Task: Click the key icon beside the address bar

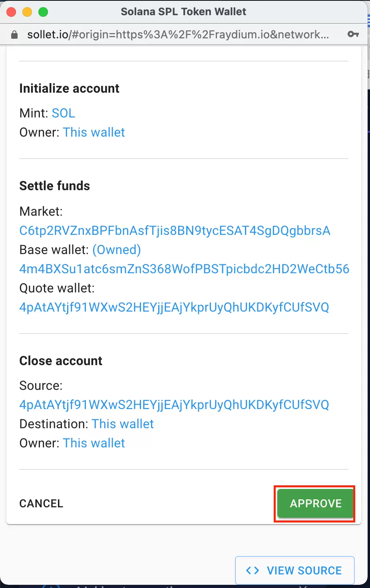Action: click(353, 34)
